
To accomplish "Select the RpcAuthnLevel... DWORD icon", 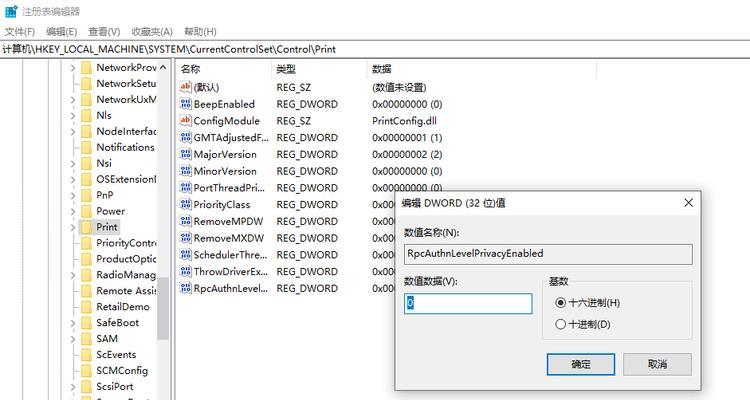I will (x=186, y=288).
